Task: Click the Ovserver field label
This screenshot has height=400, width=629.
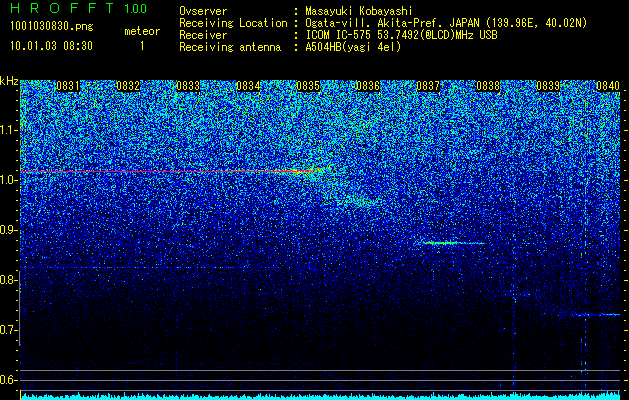Action: 203,11
